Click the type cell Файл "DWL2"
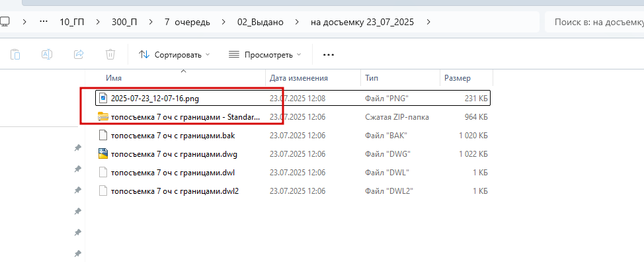Viewport: 644px width, 262px height. point(389,191)
